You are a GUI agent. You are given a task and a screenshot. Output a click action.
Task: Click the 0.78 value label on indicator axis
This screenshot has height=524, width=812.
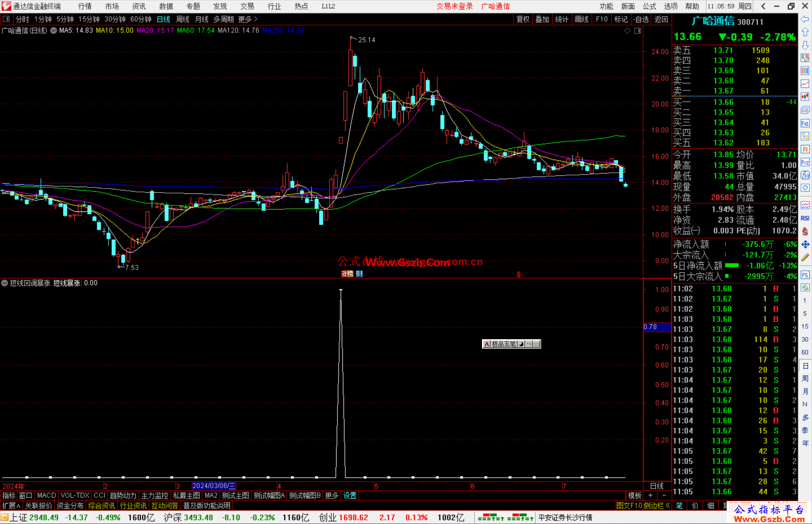pyautogui.click(x=657, y=327)
